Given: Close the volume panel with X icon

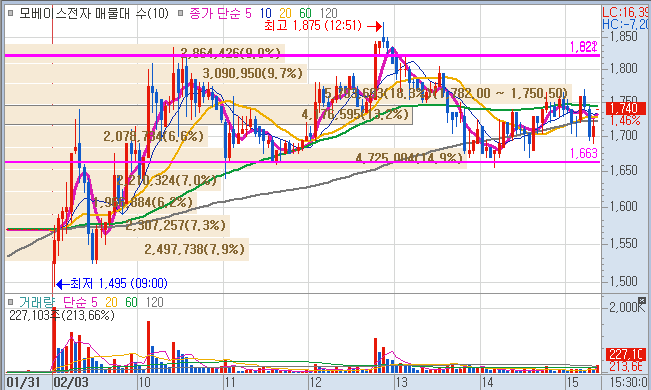Looking at the screenshot, I should click(x=642, y=301).
